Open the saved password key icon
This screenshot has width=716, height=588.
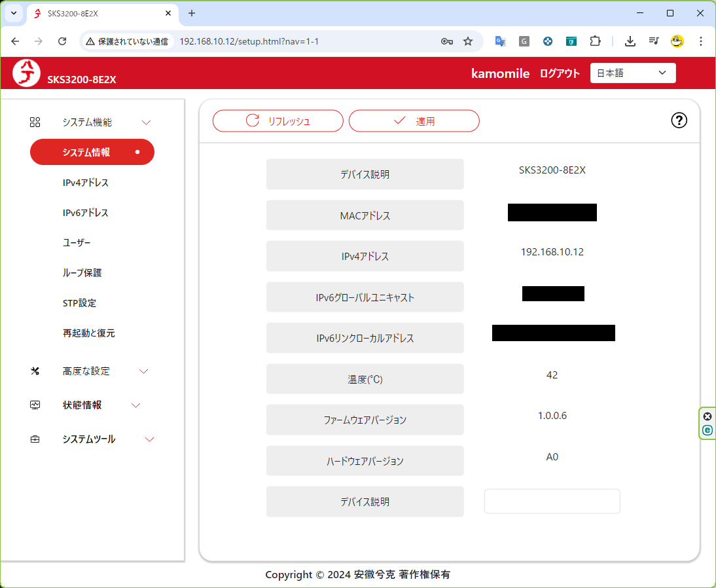446,41
